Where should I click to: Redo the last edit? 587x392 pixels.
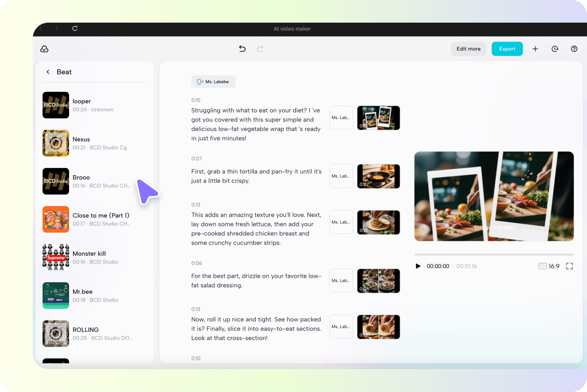[x=260, y=48]
